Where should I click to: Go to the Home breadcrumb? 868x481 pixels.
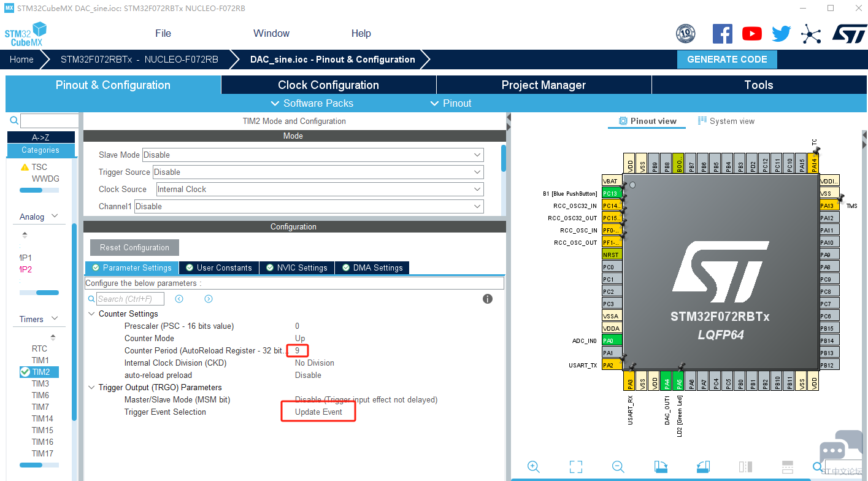(x=21, y=60)
